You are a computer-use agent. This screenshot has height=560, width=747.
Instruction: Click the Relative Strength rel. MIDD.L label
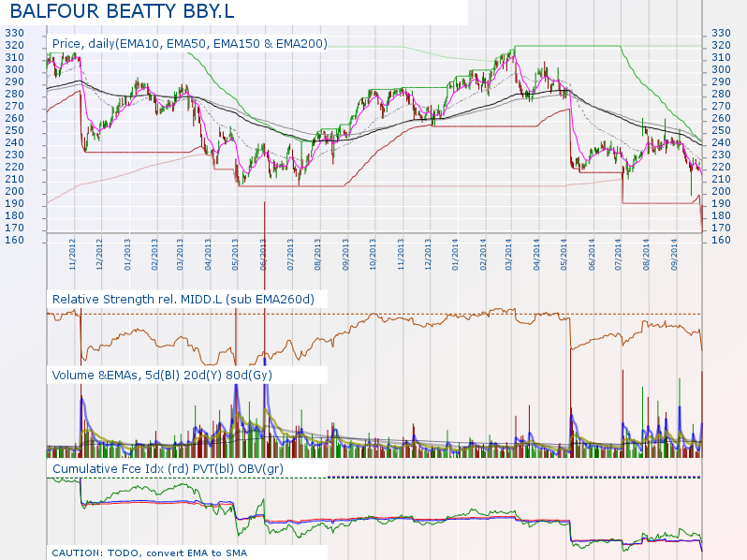(183, 300)
